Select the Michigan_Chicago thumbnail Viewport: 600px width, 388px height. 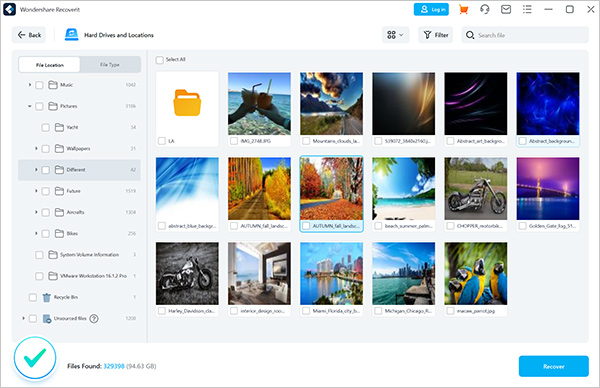coord(403,273)
